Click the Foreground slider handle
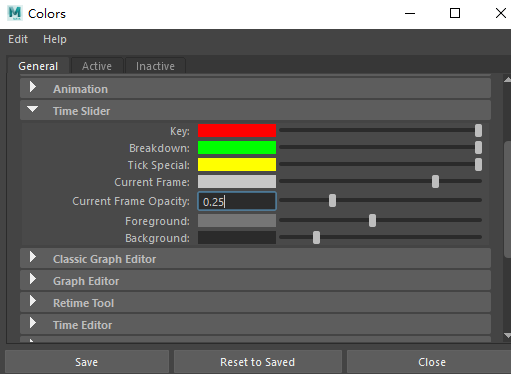This screenshot has width=511, height=374. (x=372, y=220)
